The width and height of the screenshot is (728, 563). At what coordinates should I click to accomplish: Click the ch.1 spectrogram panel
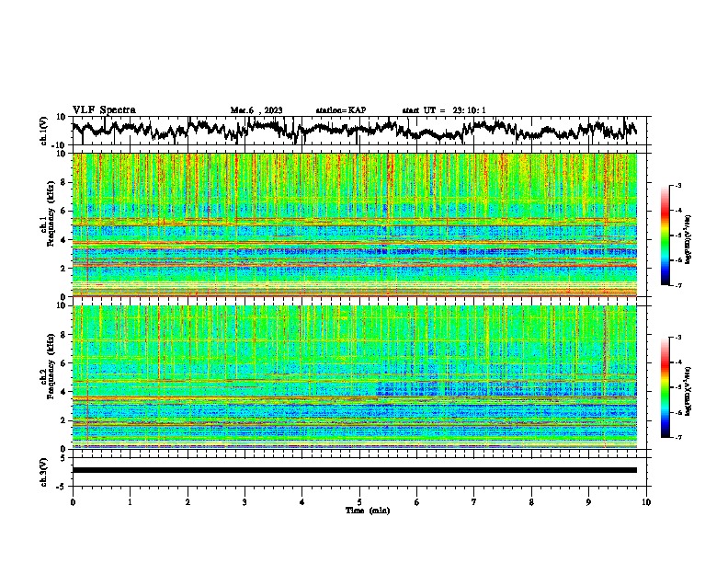point(355,224)
